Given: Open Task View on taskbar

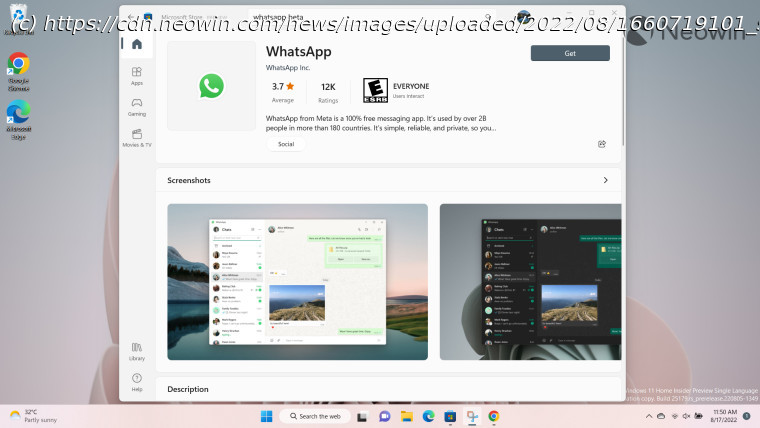Looking at the screenshot, I should pyautogui.click(x=362, y=416).
